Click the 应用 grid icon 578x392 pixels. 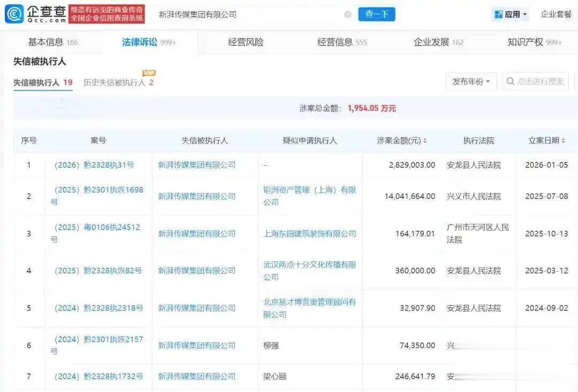498,14
